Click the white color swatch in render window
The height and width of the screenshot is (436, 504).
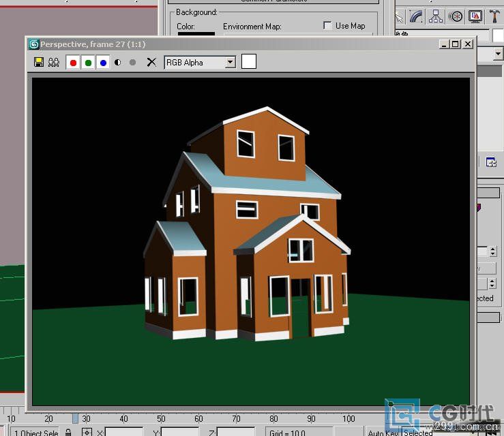pyautogui.click(x=249, y=61)
